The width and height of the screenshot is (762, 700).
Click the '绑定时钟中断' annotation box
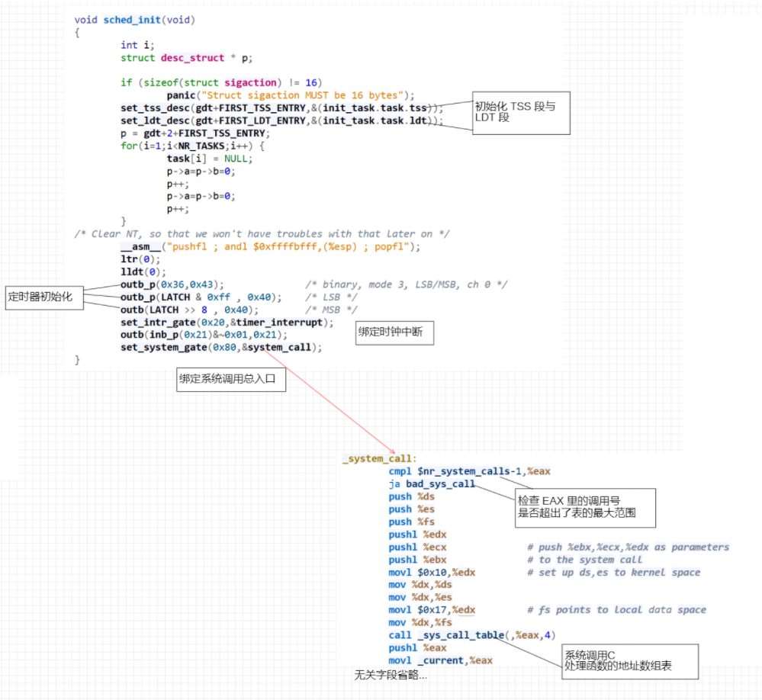(x=394, y=332)
